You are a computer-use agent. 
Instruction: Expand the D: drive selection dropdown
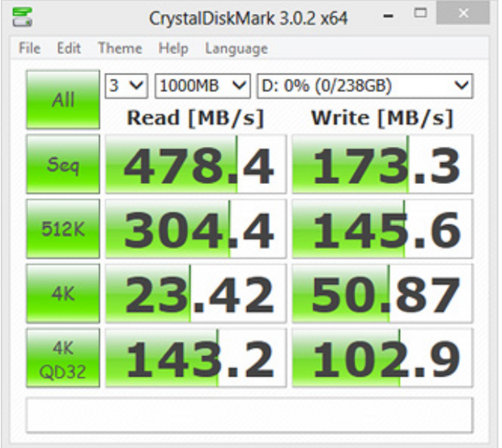364,86
